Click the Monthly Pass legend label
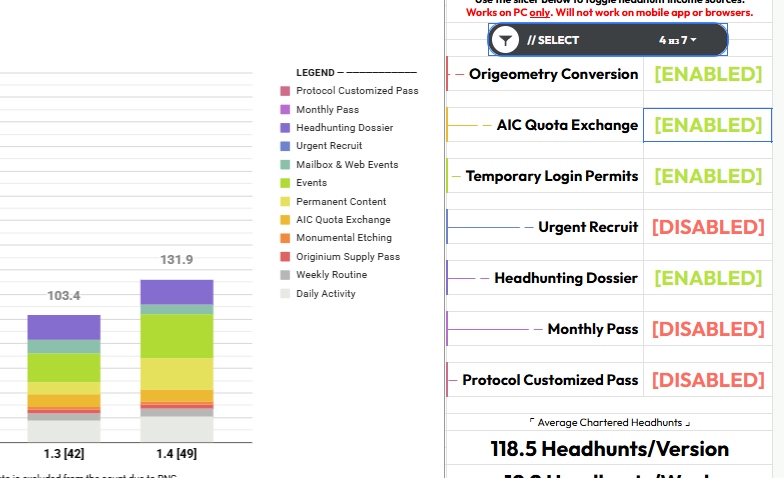 [328, 110]
